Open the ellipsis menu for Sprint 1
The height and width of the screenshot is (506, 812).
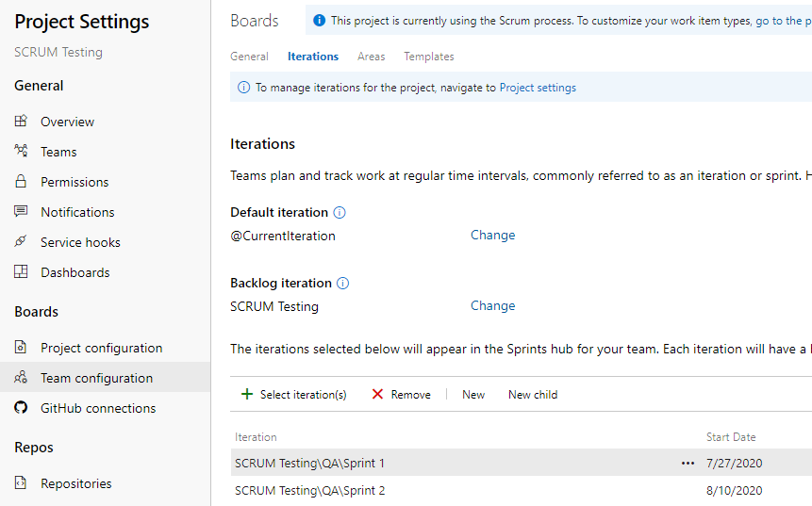pyautogui.click(x=688, y=463)
